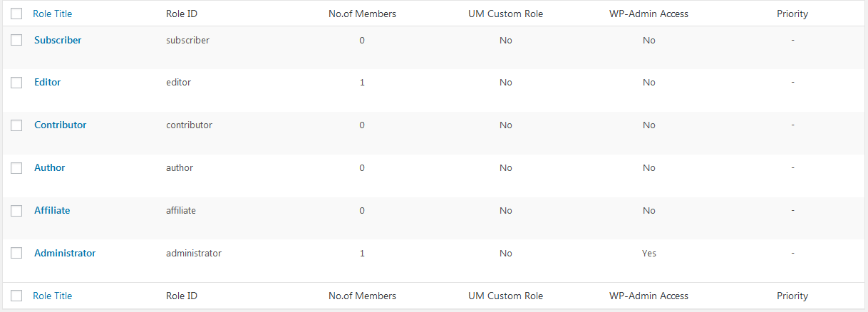Image resolution: width=868 pixels, height=312 pixels.
Task: Open the Author role link
Action: (x=50, y=167)
